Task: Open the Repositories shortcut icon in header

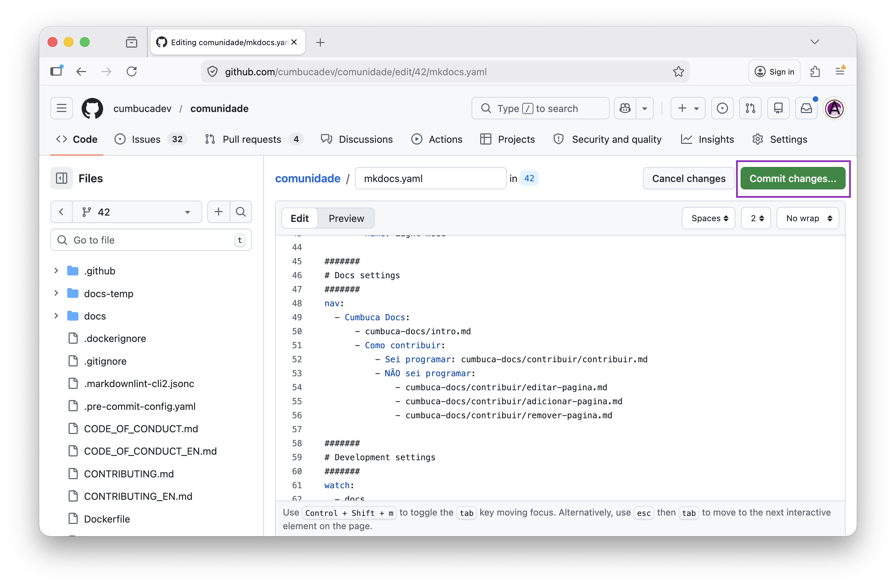Action: pos(778,108)
